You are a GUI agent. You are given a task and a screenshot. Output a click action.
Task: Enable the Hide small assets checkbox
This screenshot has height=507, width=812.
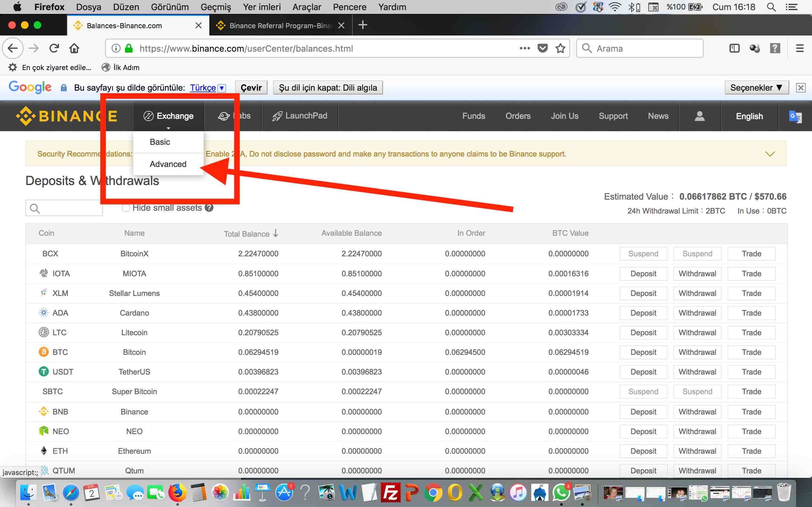click(126, 208)
